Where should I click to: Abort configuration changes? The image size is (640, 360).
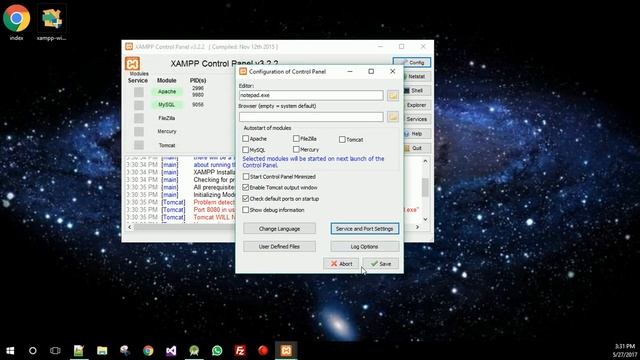[341, 264]
